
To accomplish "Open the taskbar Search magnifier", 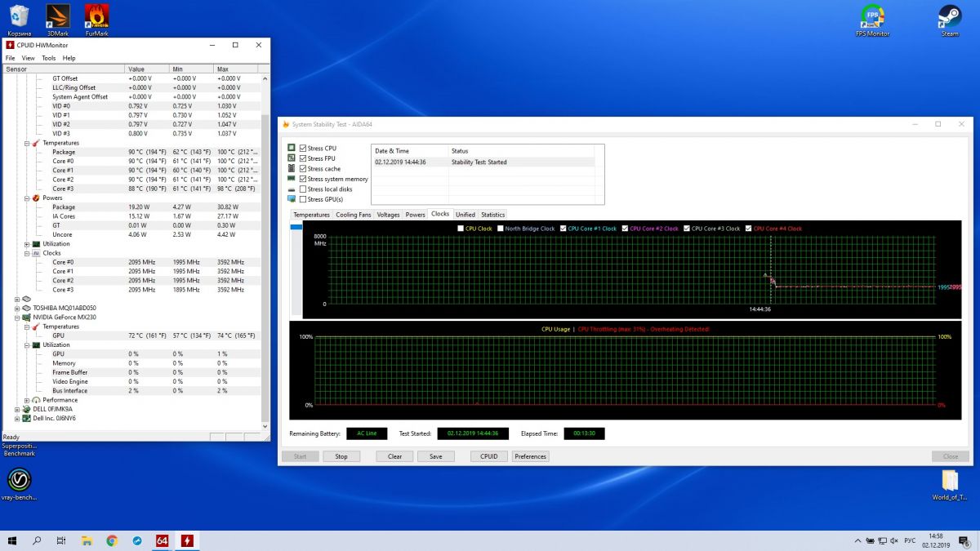I will tap(37, 540).
